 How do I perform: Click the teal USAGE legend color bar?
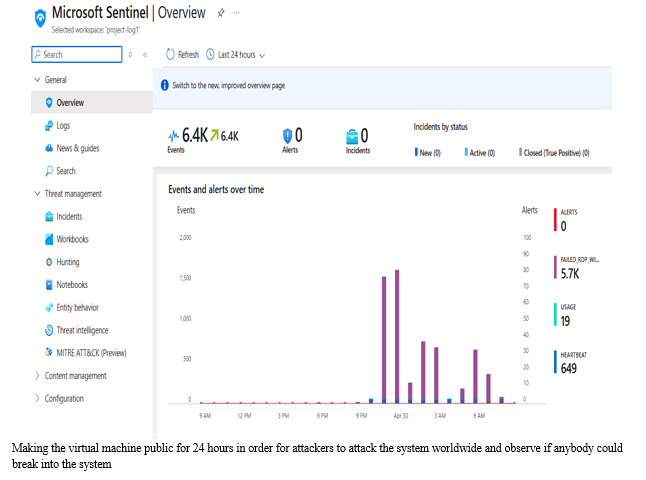click(x=555, y=314)
